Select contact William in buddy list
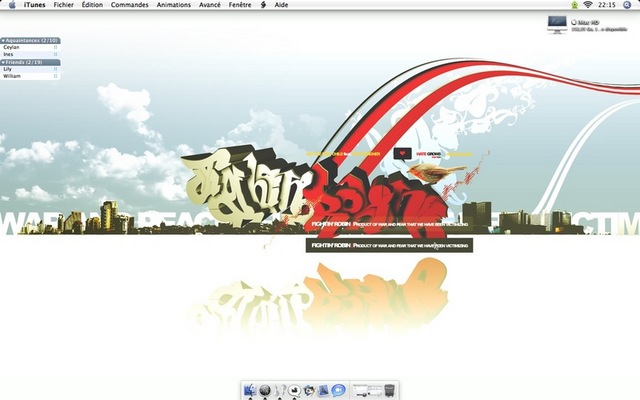 pyautogui.click(x=13, y=76)
